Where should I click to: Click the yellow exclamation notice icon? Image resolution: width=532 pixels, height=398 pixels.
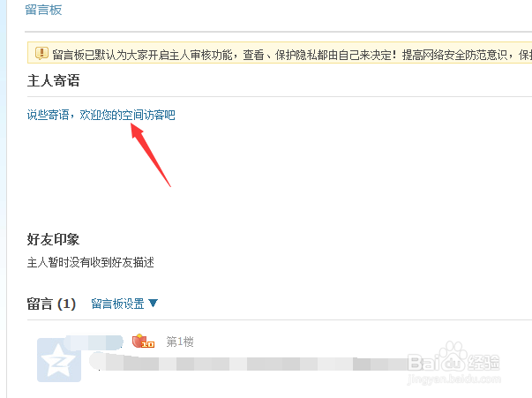coord(41,53)
